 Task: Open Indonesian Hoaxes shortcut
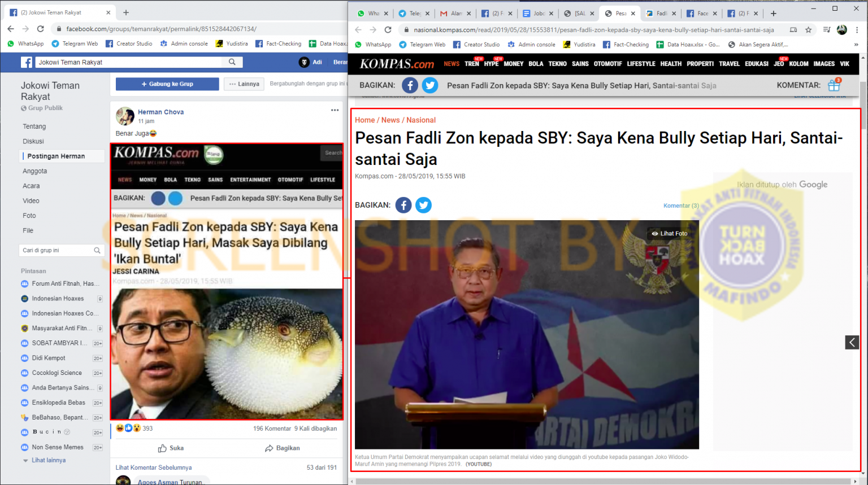tap(58, 299)
